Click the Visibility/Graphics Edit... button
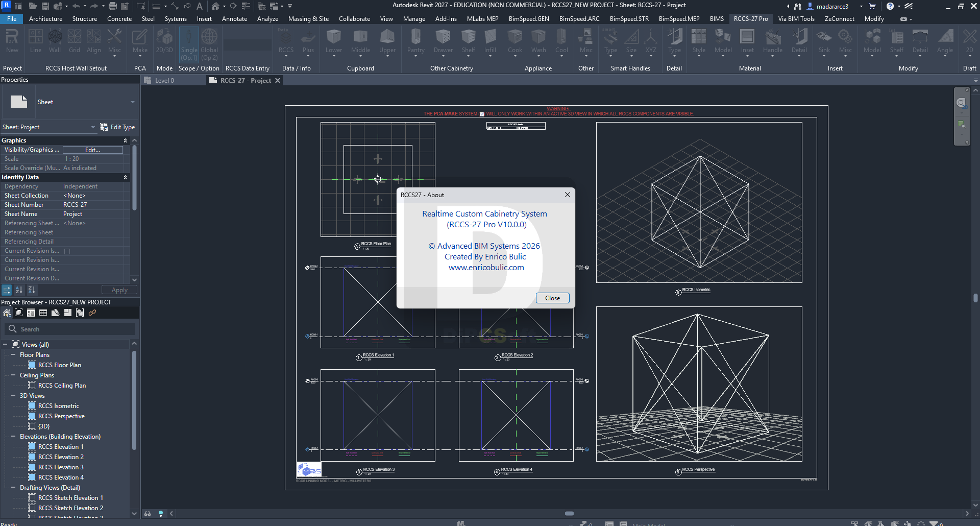980x526 pixels. point(92,150)
